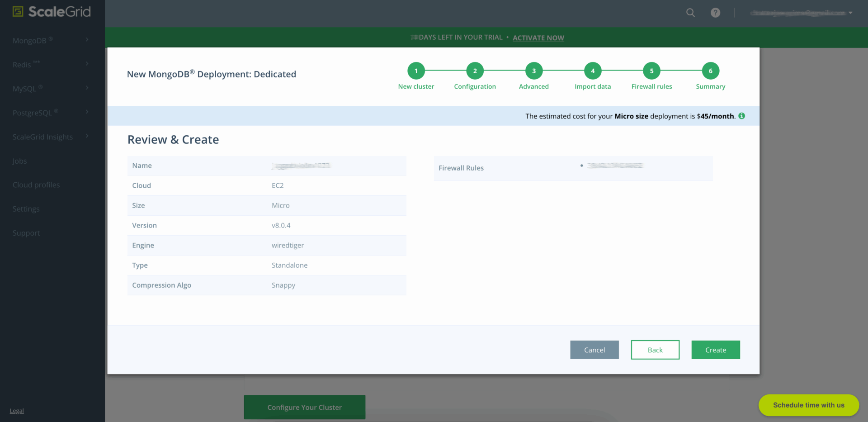Open Cloud profiles in sidebar
This screenshot has width=868, height=422.
(x=36, y=185)
